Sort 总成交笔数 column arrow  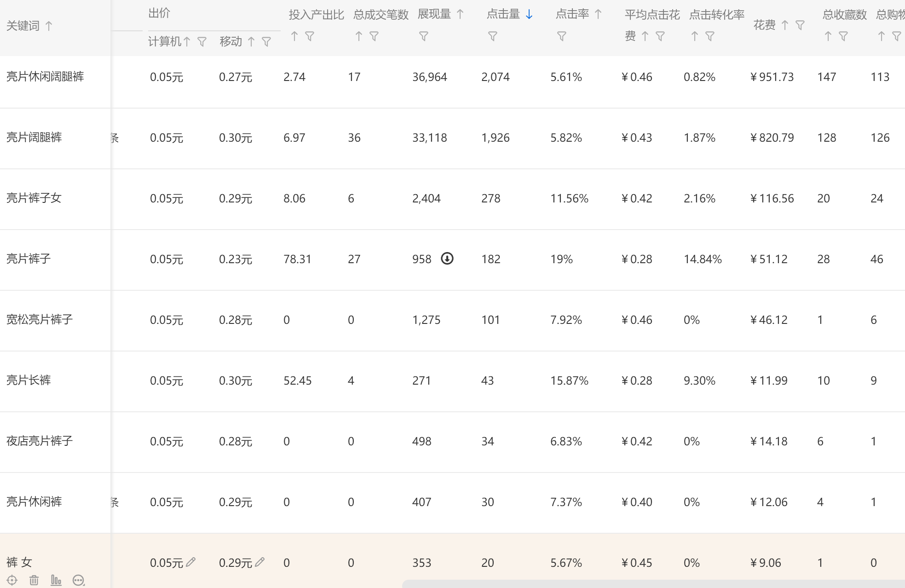point(359,36)
